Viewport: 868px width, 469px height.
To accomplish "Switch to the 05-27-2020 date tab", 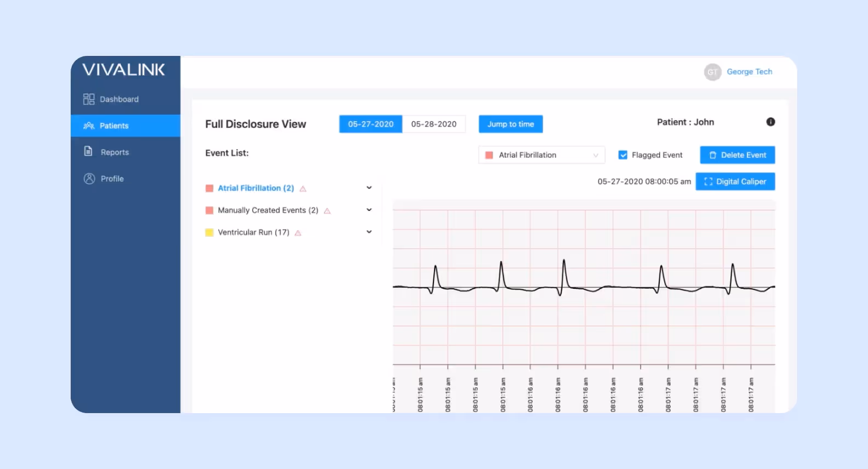I will click(x=371, y=124).
